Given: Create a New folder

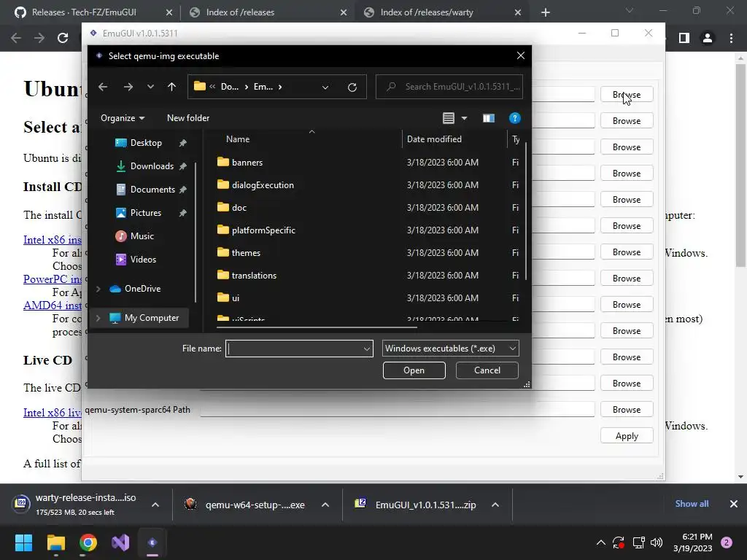Looking at the screenshot, I should coord(188,118).
